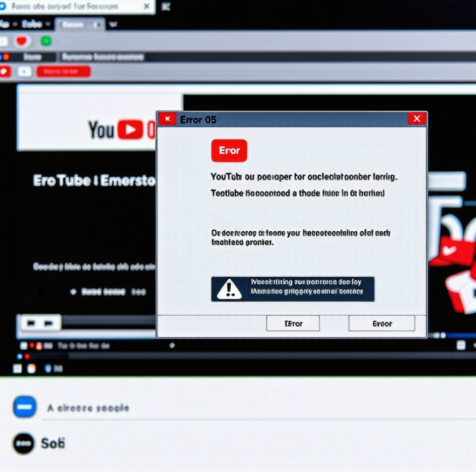
Task: Click the dialog paragraph ending 'freohterd pronier.'
Action: [300, 238]
